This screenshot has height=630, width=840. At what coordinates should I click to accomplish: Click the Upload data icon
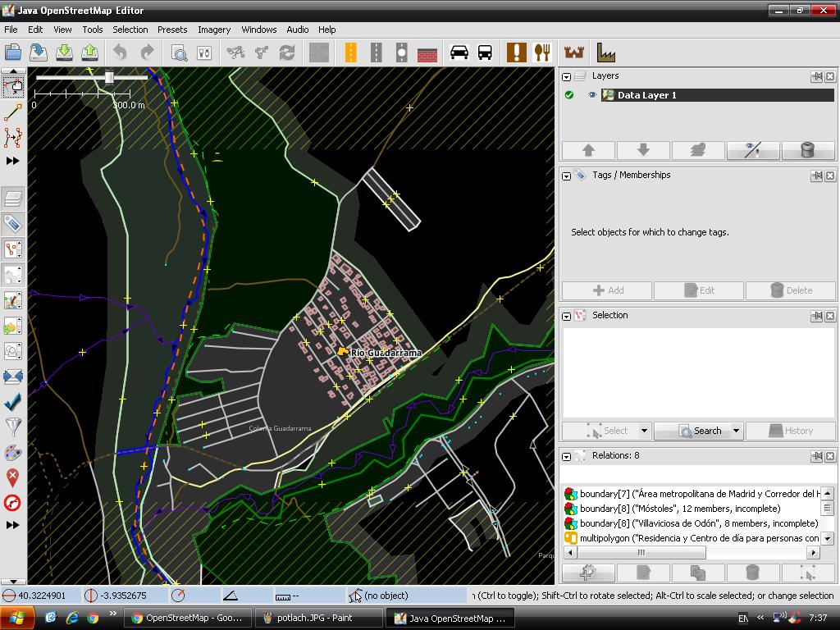90,52
